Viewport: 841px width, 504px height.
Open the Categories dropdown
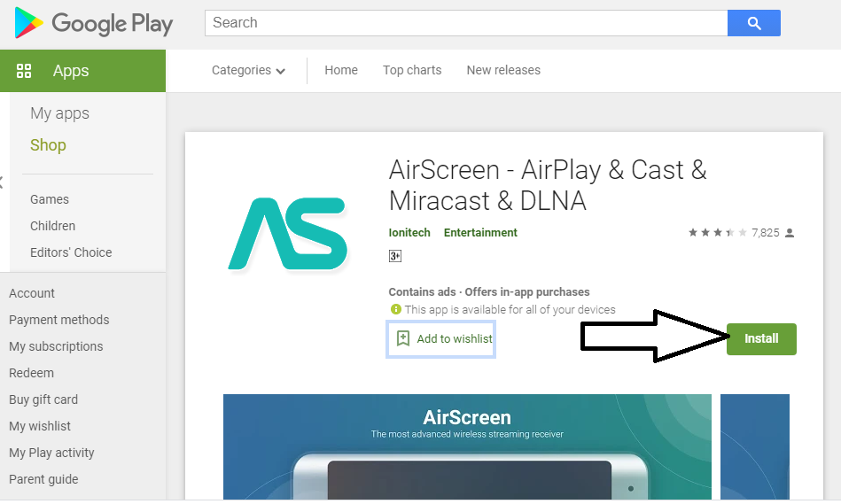(248, 70)
